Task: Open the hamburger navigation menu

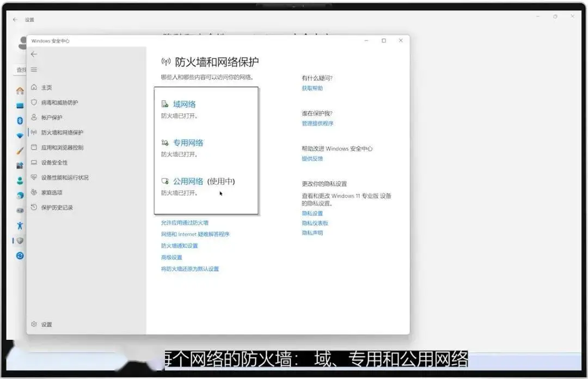Action: pyautogui.click(x=34, y=69)
